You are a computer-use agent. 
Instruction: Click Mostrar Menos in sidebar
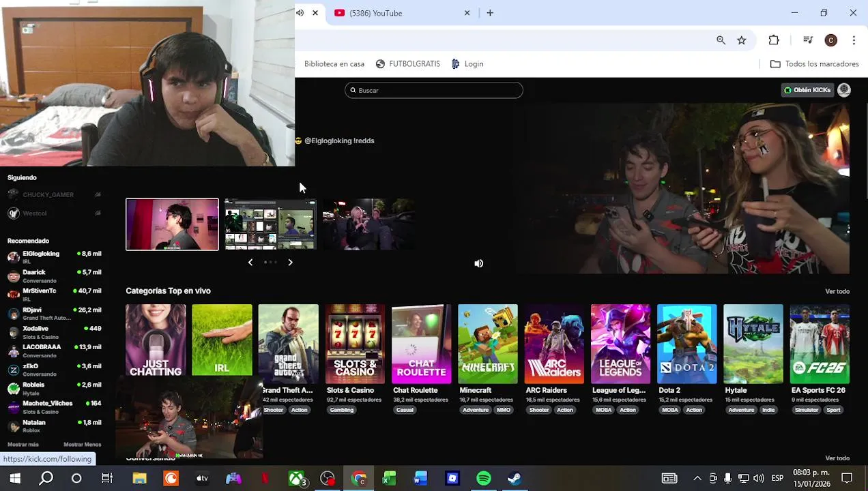click(x=83, y=445)
